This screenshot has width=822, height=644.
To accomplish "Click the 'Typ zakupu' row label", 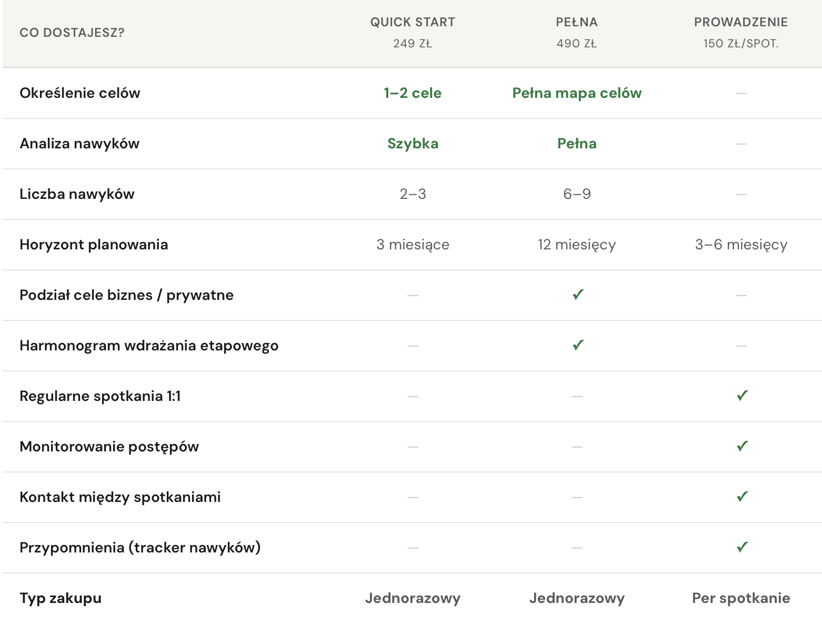I will click(x=61, y=598).
